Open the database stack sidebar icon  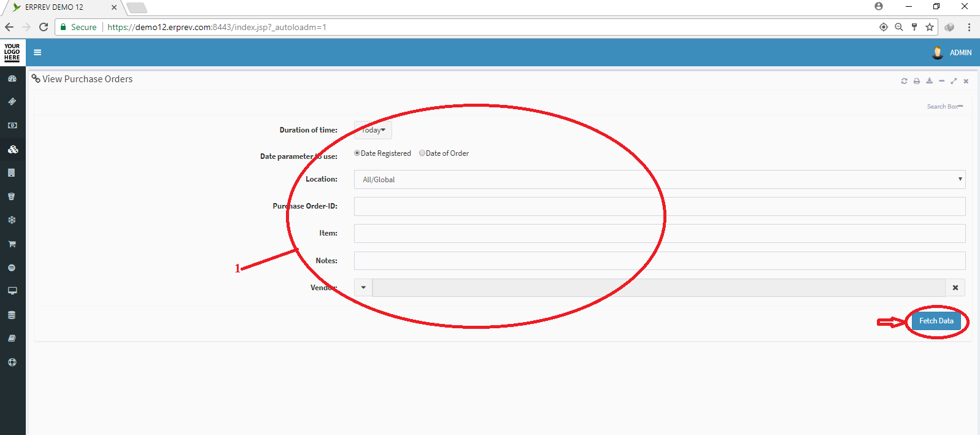[x=12, y=315]
